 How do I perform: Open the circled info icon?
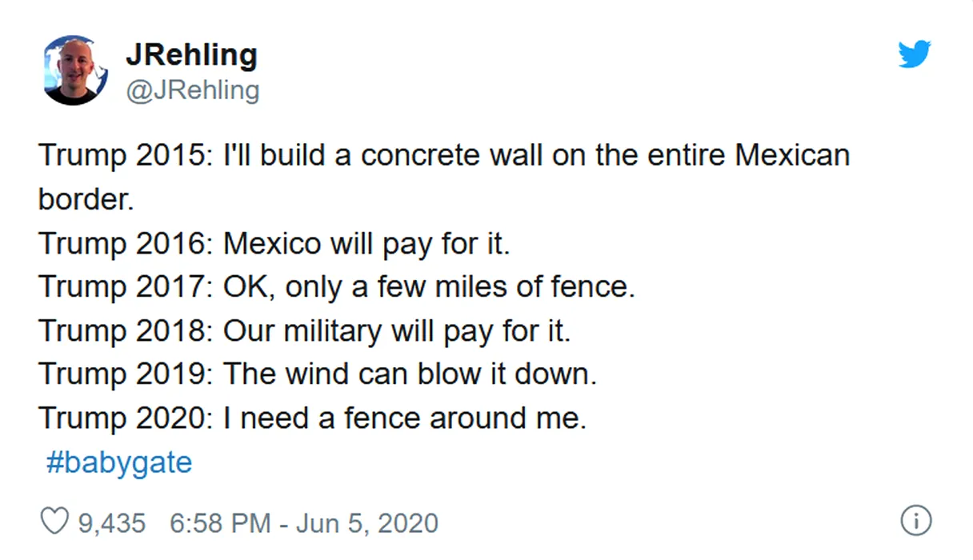pyautogui.click(x=915, y=521)
